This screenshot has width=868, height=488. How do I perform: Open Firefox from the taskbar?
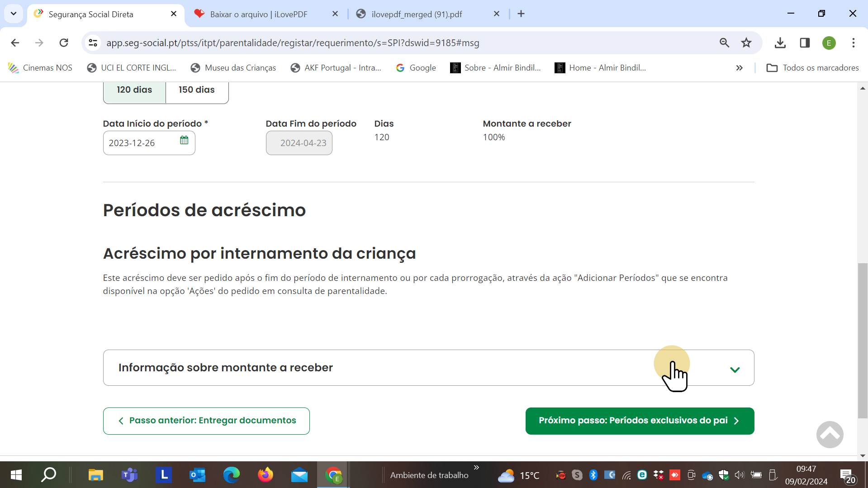coord(266,475)
